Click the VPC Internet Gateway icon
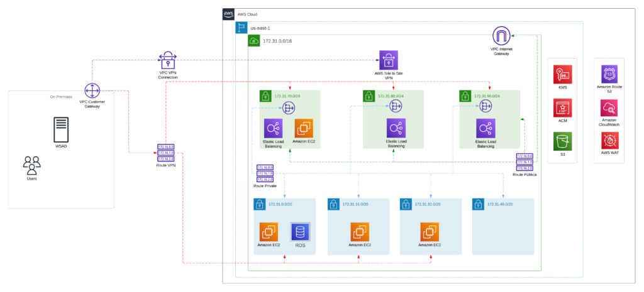This screenshot has height=292, width=644. pos(501,36)
